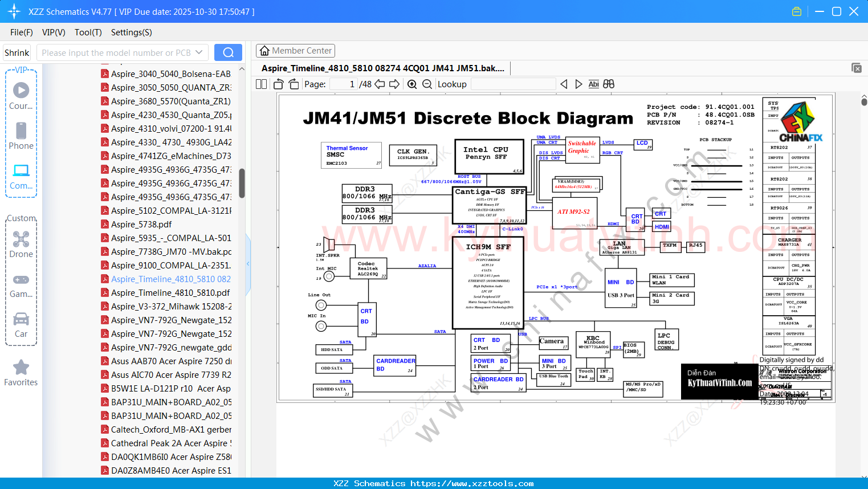The width and height of the screenshot is (868, 489).
Task: Click the XZZ Schematics app logo
Action: click(x=14, y=11)
